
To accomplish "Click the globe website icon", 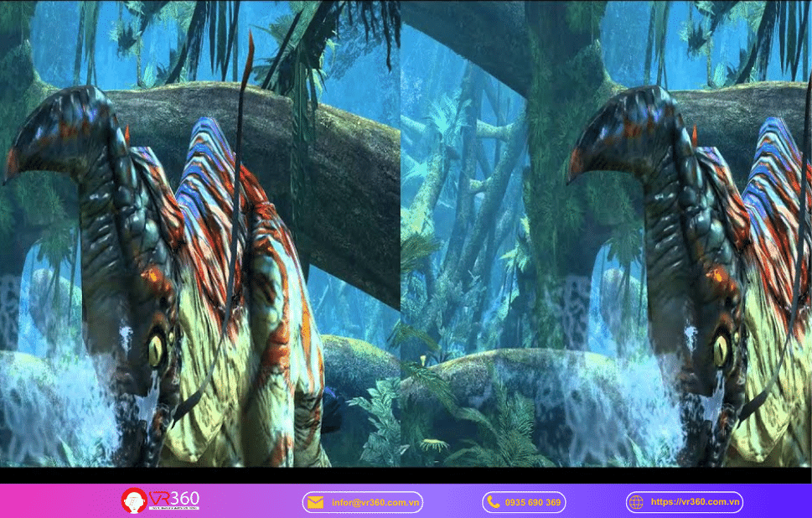I will pos(636,502).
